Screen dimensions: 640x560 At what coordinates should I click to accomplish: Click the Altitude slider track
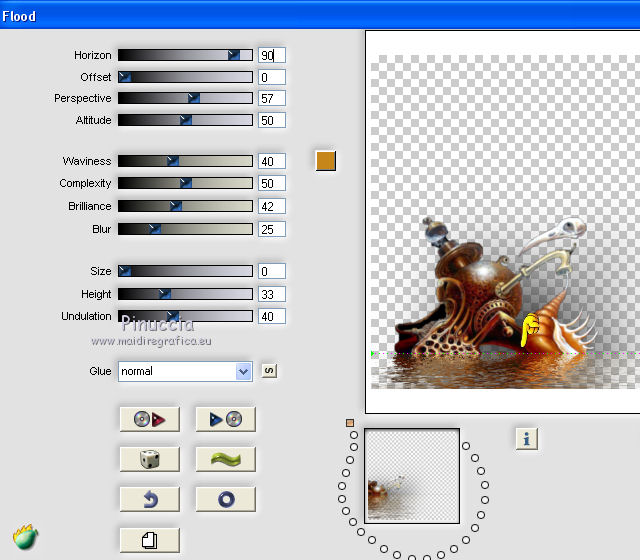pos(185,120)
